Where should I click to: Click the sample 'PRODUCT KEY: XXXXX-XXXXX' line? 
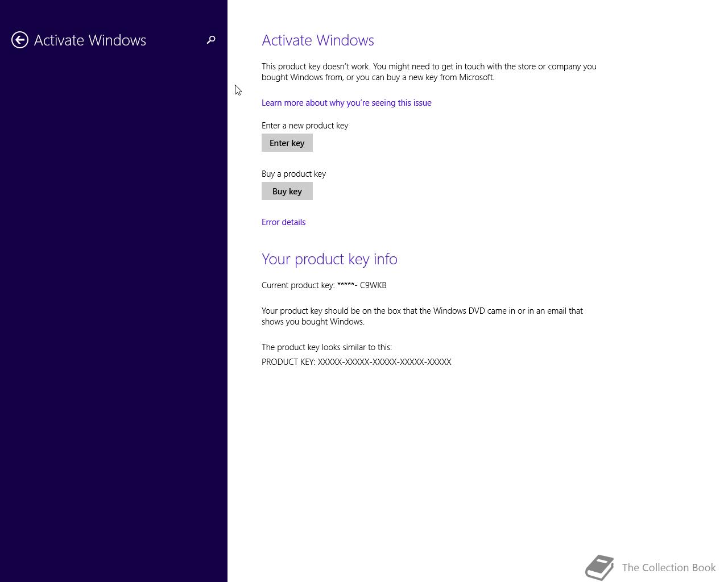tap(357, 362)
